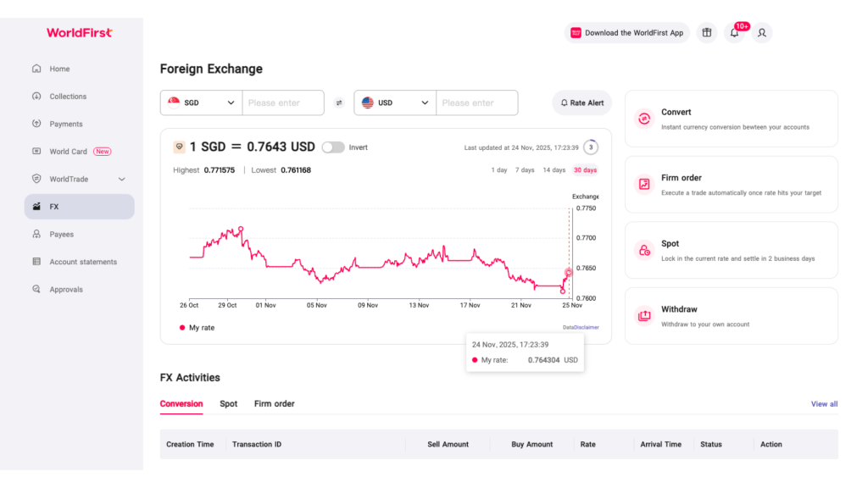This screenshot has width=868, height=488.
Task: Open the user profile icon
Action: 762,33
